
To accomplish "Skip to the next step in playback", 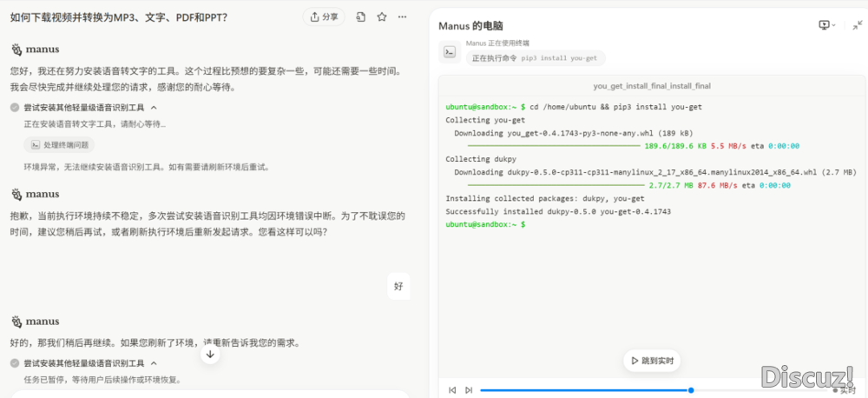I will pos(469,390).
